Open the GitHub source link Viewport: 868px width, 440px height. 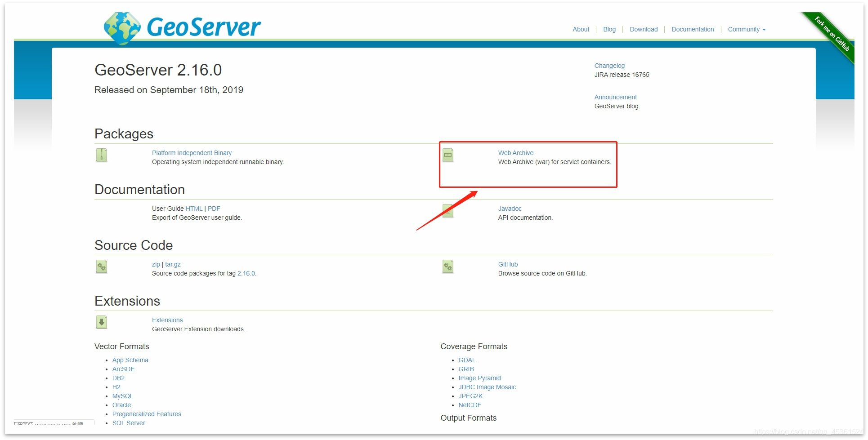[508, 264]
